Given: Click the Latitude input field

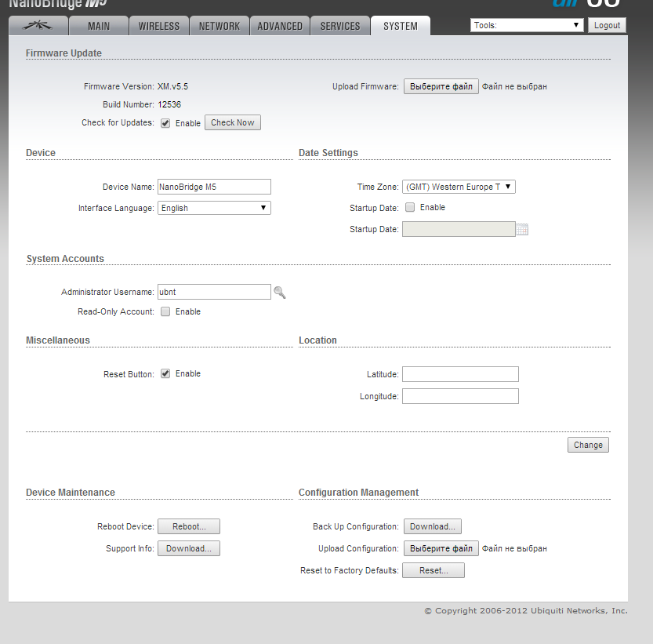Looking at the screenshot, I should [460, 375].
